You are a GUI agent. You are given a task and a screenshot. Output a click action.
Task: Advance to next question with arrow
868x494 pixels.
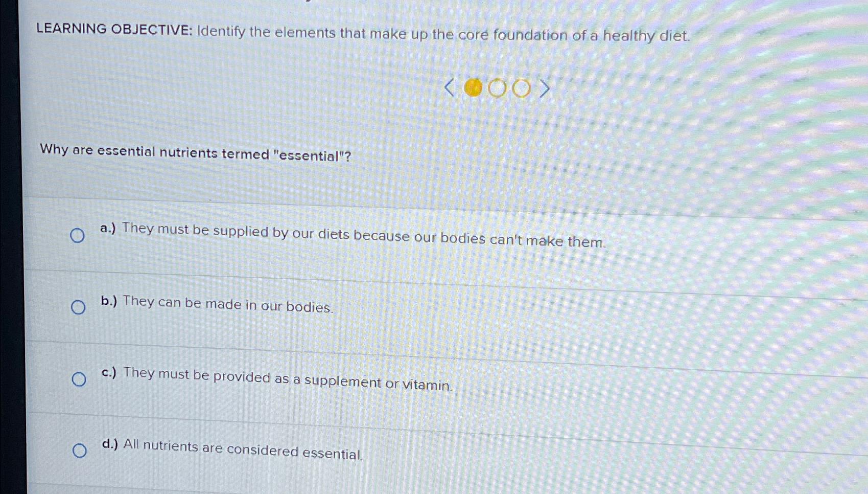pyautogui.click(x=545, y=88)
